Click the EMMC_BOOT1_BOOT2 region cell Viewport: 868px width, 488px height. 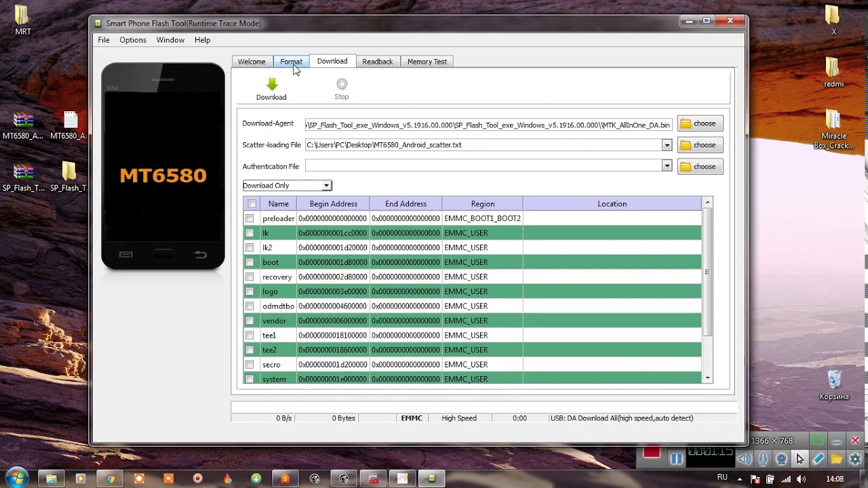click(482, 218)
